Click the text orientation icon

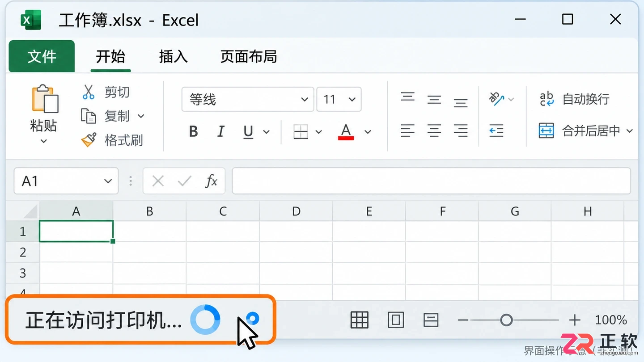coord(496,98)
